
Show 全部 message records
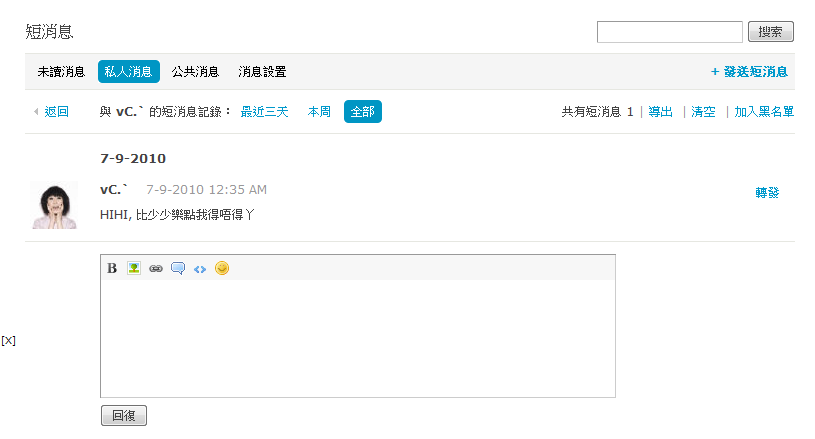pyautogui.click(x=363, y=111)
